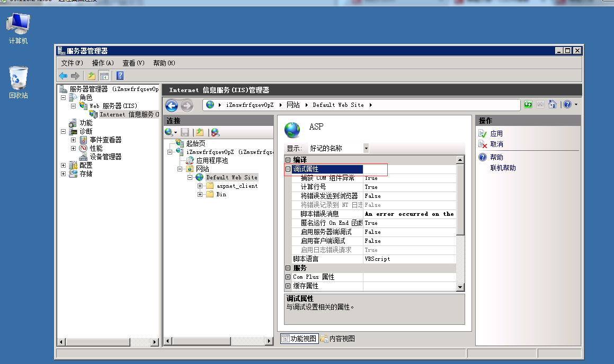Viewport: 614px width, 364px height.
Task: Select the 起始页 tree node
Action: pos(196,143)
